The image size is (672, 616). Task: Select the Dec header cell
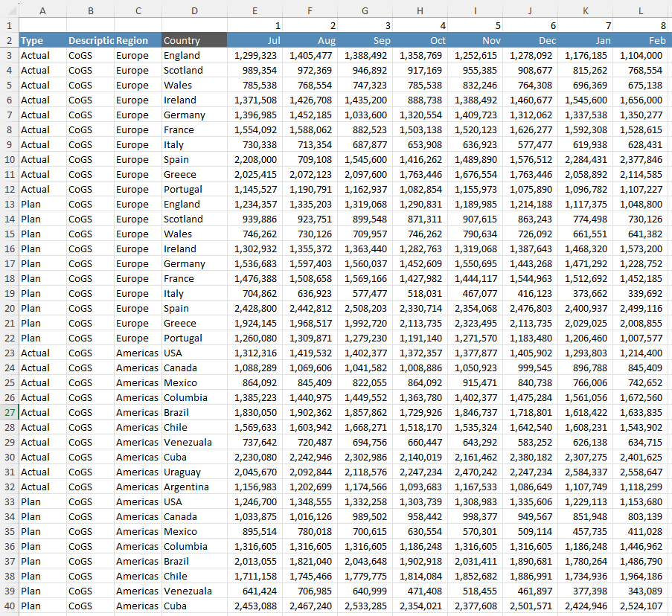point(530,40)
